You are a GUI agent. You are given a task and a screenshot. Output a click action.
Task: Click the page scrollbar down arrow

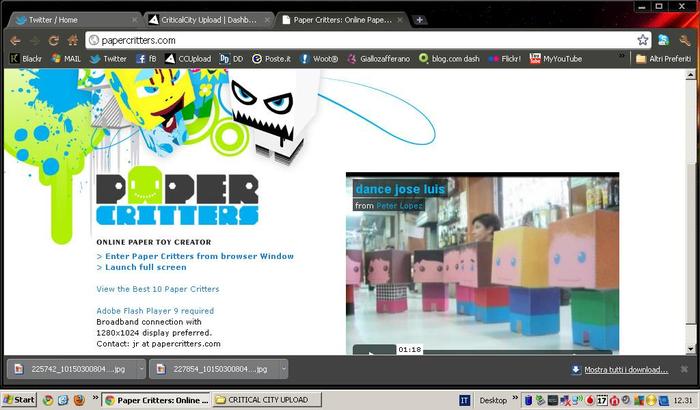point(691,349)
